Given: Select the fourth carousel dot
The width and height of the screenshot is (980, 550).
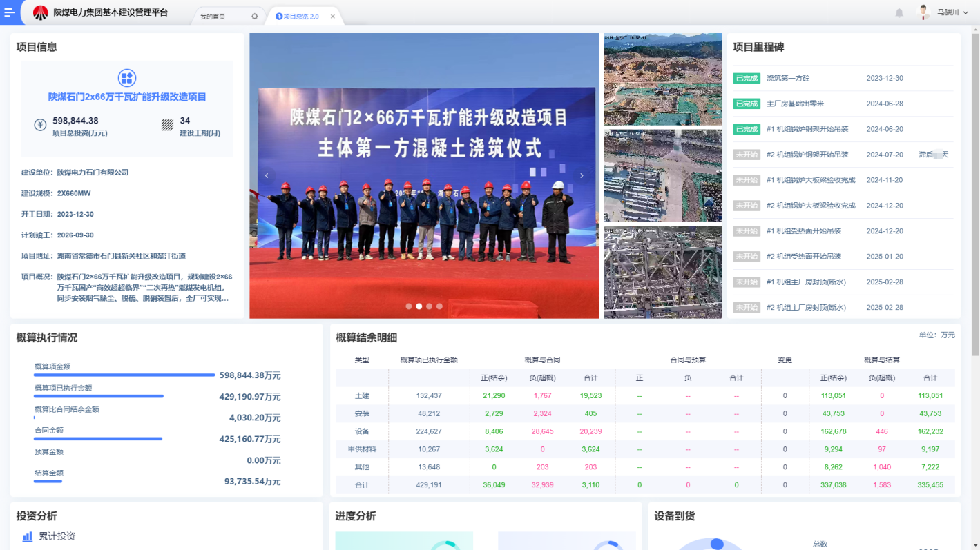Looking at the screenshot, I should tap(439, 306).
